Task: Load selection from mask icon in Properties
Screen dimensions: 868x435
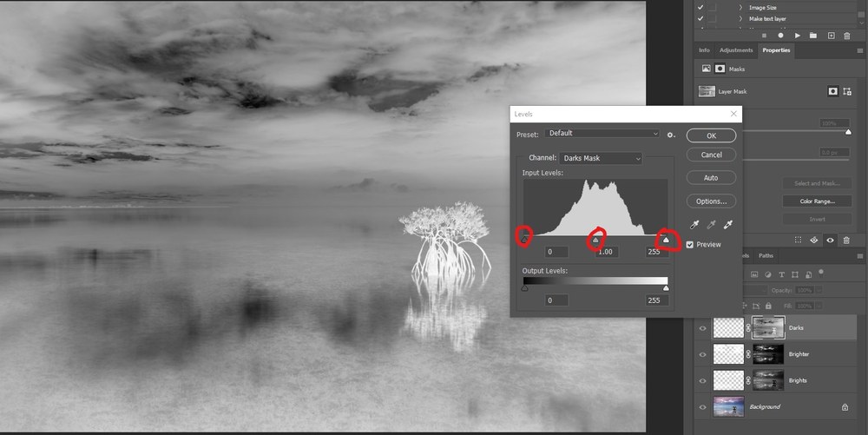Action: pos(798,240)
